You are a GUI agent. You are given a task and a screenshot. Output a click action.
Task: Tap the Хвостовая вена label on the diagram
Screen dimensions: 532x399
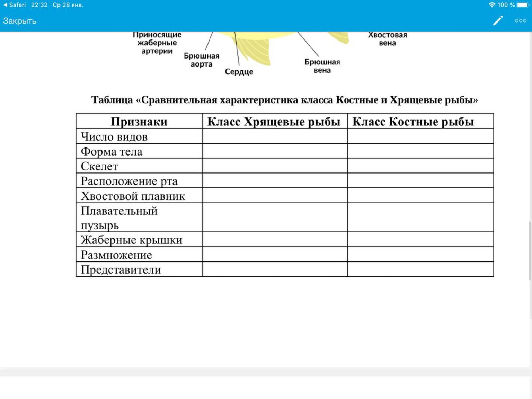tap(388, 38)
